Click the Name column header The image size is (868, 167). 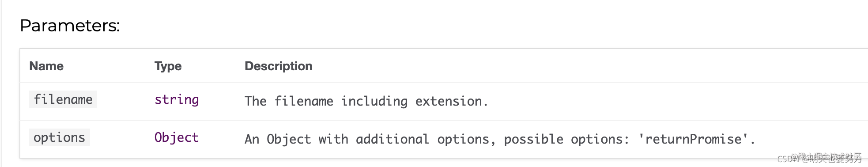coord(46,66)
